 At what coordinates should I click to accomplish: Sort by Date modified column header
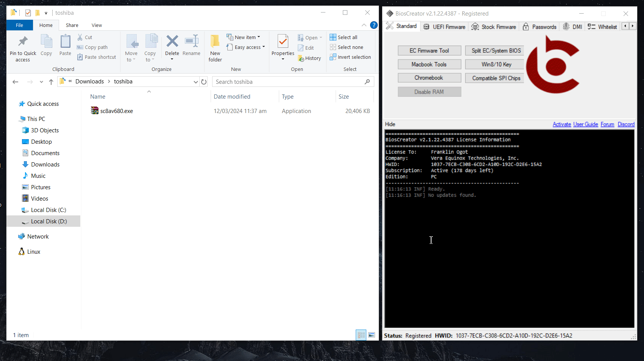pyautogui.click(x=244, y=96)
